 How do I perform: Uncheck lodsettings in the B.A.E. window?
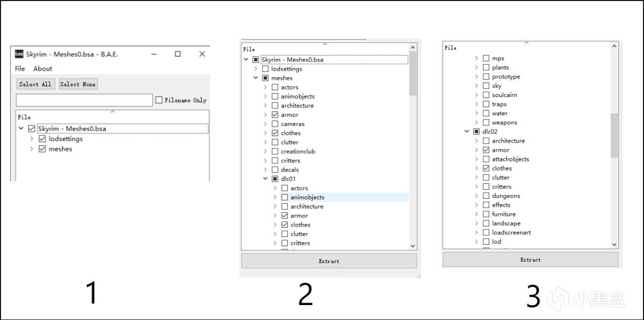coord(42,139)
